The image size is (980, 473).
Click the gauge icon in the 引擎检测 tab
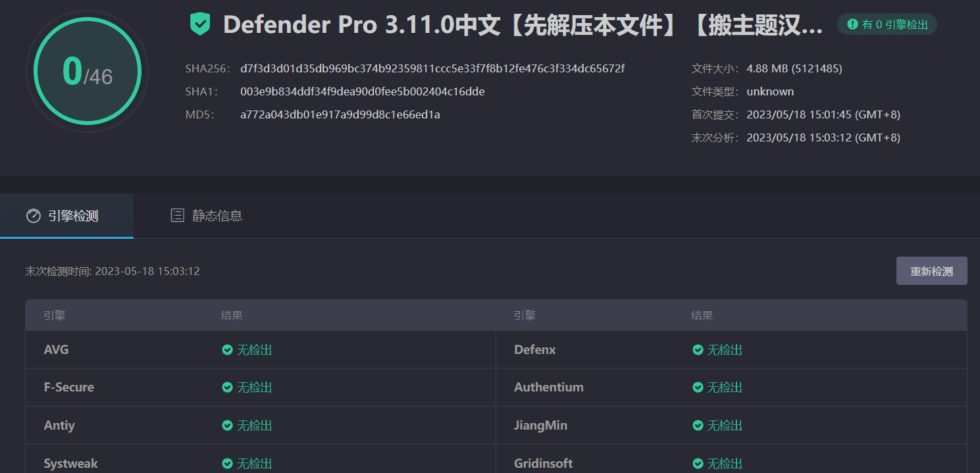[34, 216]
